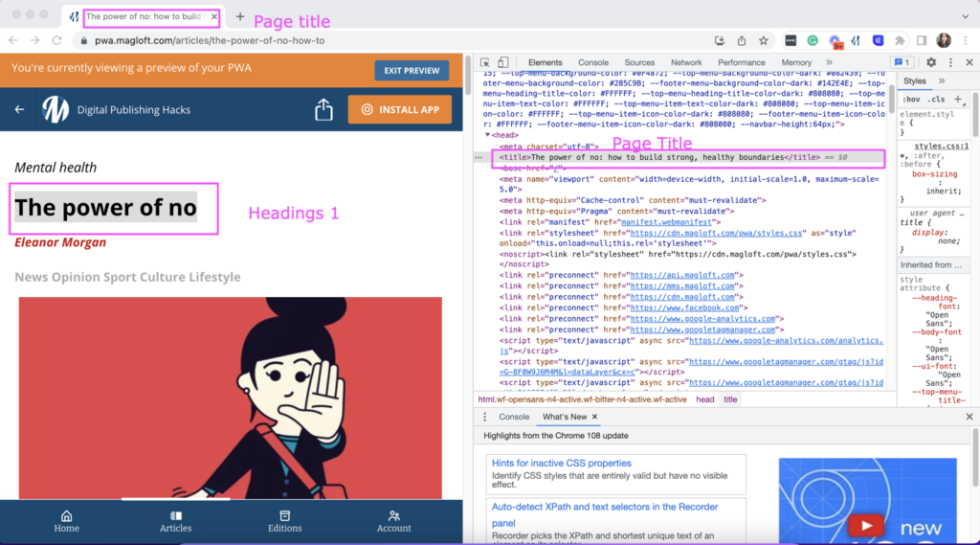Click the Magloft M logo
The width and height of the screenshot is (980, 545).
click(55, 109)
